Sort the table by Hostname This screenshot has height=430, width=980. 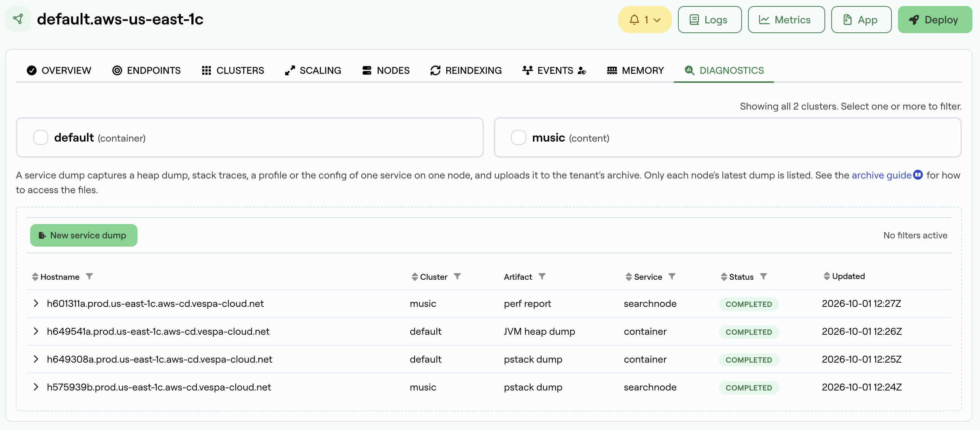tap(35, 277)
